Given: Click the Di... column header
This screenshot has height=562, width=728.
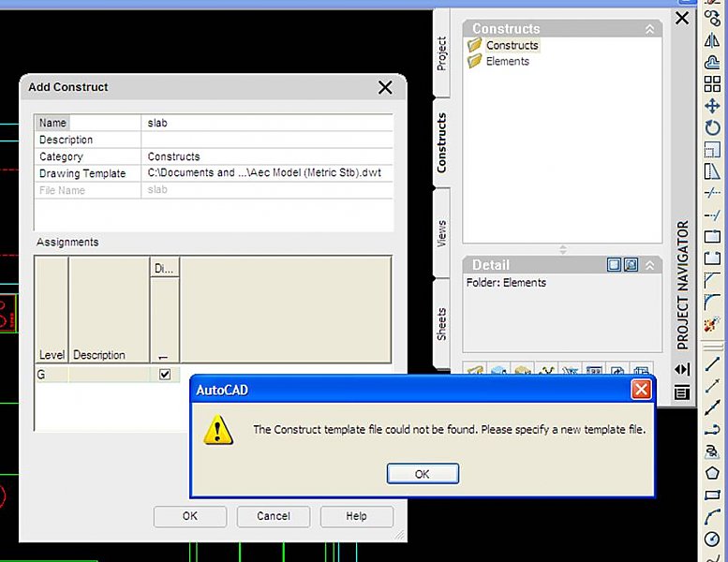Looking at the screenshot, I should coord(164,268).
